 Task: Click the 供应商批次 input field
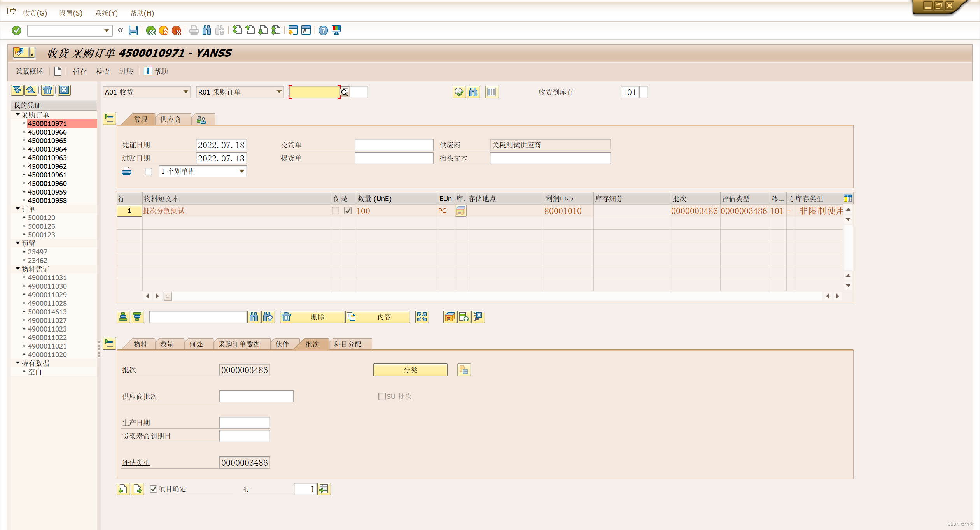point(256,397)
